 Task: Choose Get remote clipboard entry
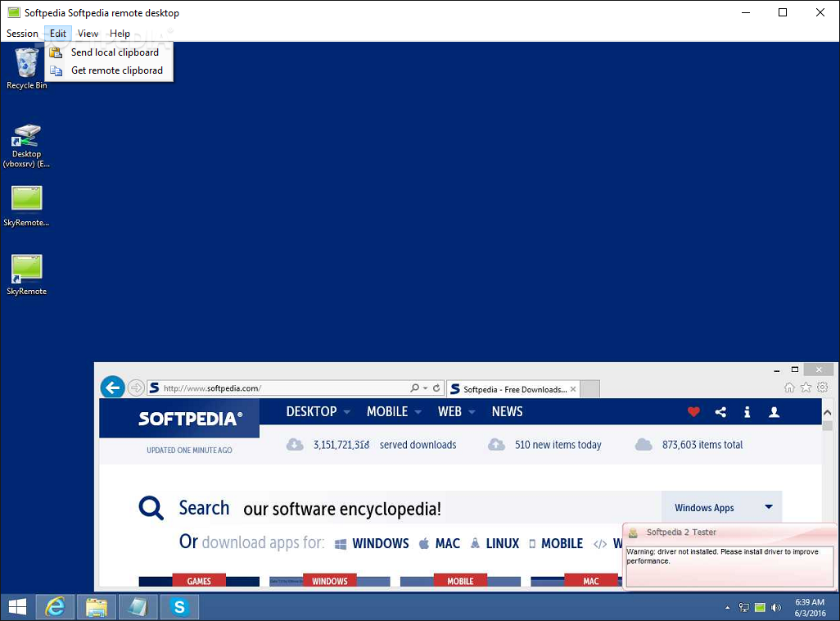tap(109, 70)
